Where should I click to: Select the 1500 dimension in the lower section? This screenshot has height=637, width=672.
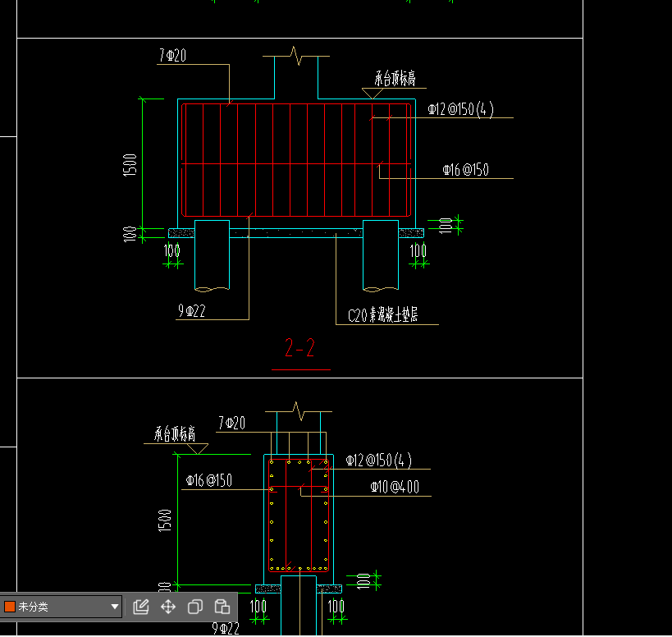pos(165,520)
